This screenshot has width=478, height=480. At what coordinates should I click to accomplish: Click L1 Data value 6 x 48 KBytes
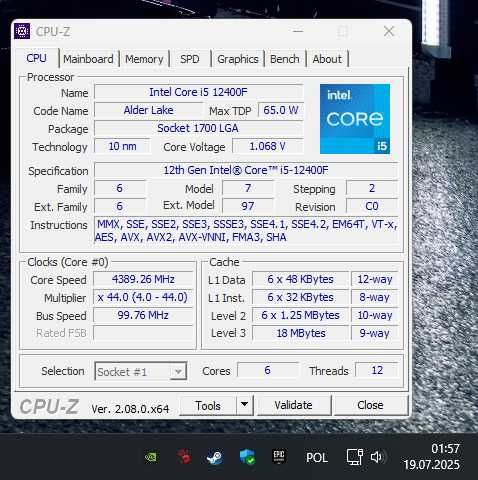coord(300,279)
